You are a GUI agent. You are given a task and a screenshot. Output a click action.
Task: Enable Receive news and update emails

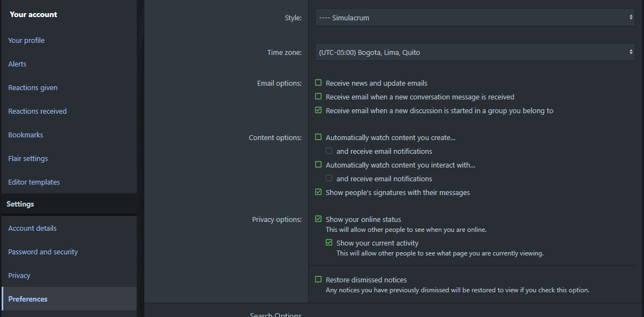(x=318, y=82)
